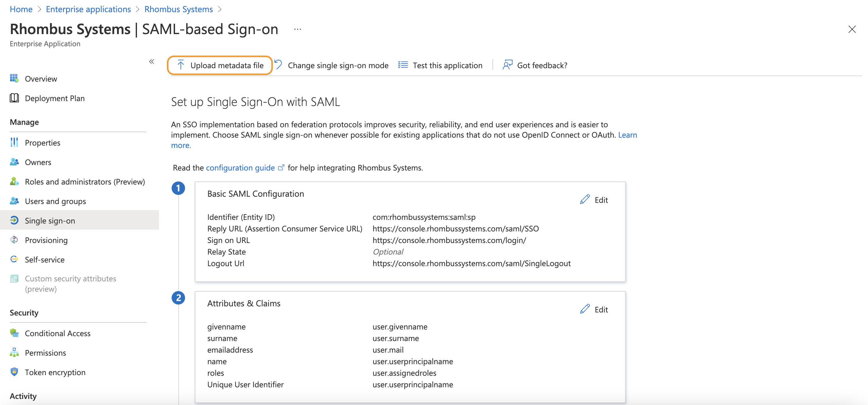Screen dimensions: 868x405
Task: Collapse the left navigation sidebar
Action: 152,62
